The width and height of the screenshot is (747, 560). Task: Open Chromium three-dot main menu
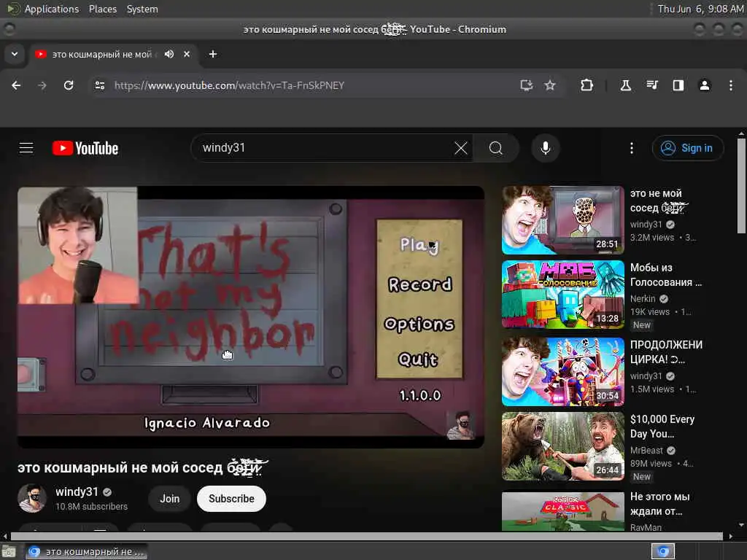pyautogui.click(x=731, y=85)
